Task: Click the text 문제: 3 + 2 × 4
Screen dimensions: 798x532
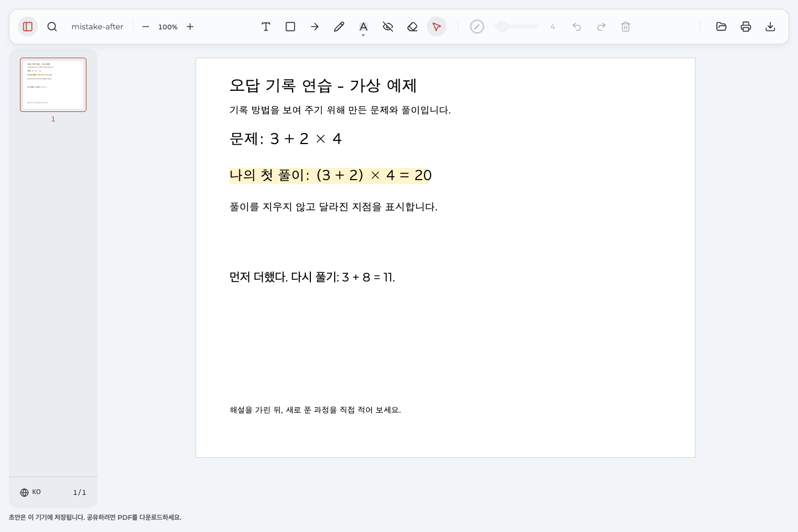Action: (285, 139)
